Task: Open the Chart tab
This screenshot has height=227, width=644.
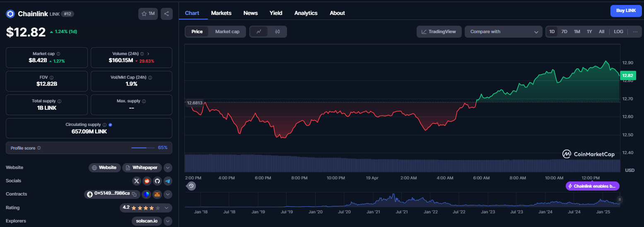Action: coord(192,13)
